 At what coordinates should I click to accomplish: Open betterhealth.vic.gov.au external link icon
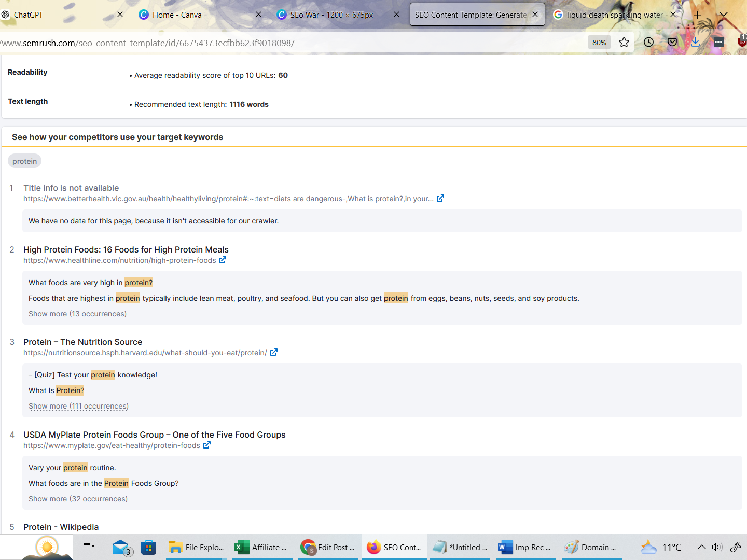[x=440, y=199]
